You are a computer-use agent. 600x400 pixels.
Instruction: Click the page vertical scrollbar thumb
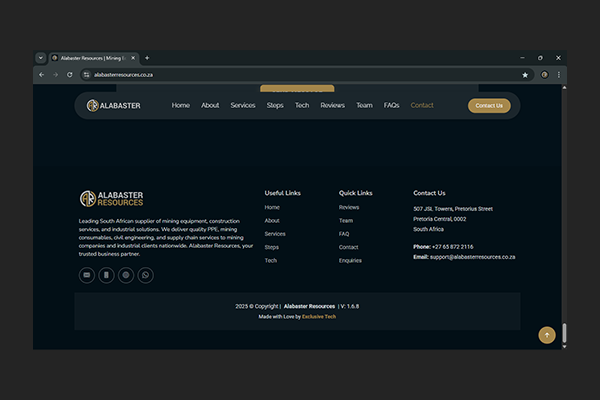[564, 333]
